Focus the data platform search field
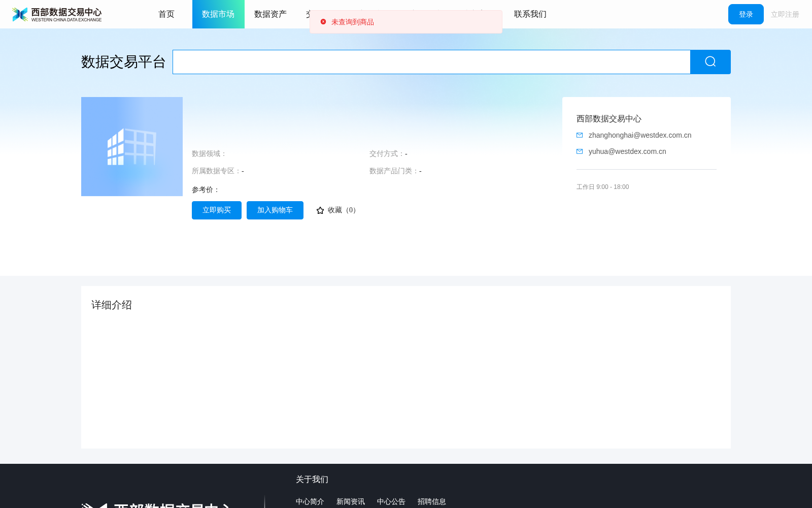Viewport: 812px width, 508px height. 431,62
